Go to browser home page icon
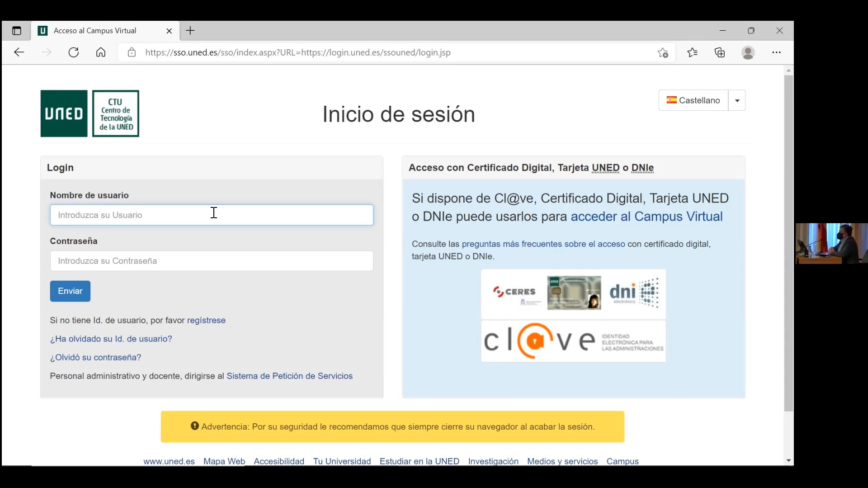This screenshot has height=488, width=868. (x=101, y=52)
